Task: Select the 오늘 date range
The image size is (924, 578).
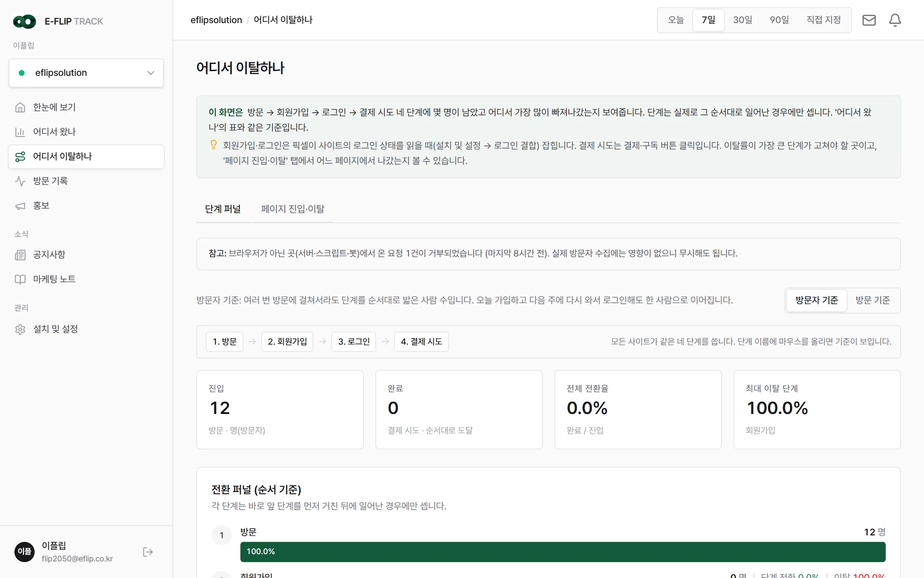Action: [x=676, y=20]
